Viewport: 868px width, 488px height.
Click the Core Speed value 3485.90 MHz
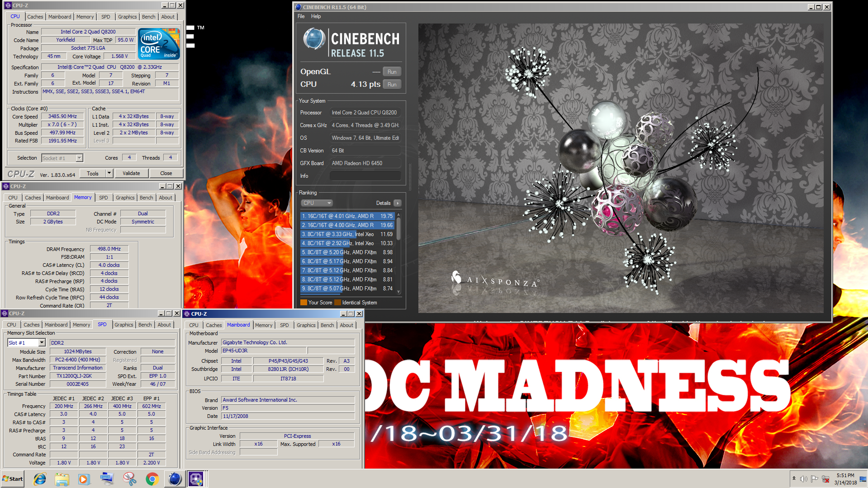tap(63, 116)
